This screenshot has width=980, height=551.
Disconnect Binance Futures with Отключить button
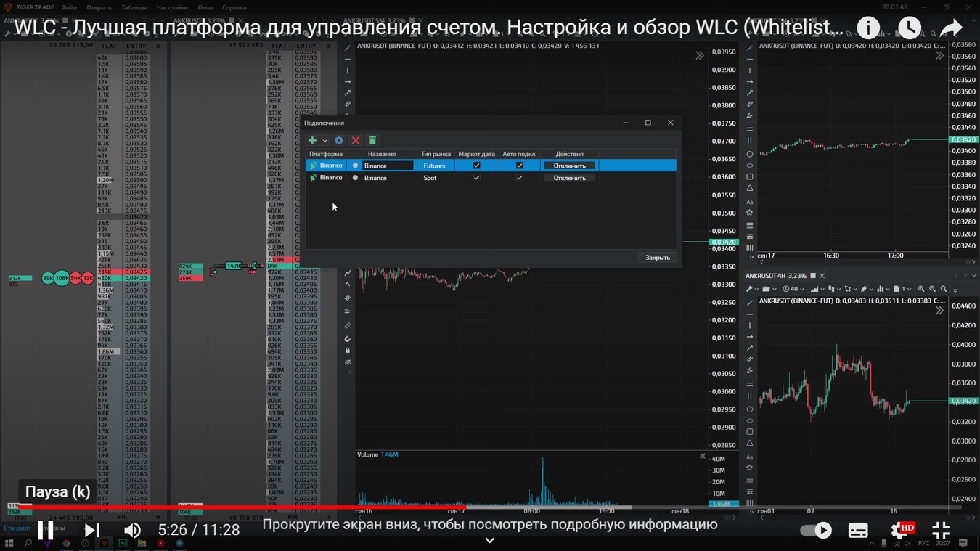coord(569,166)
